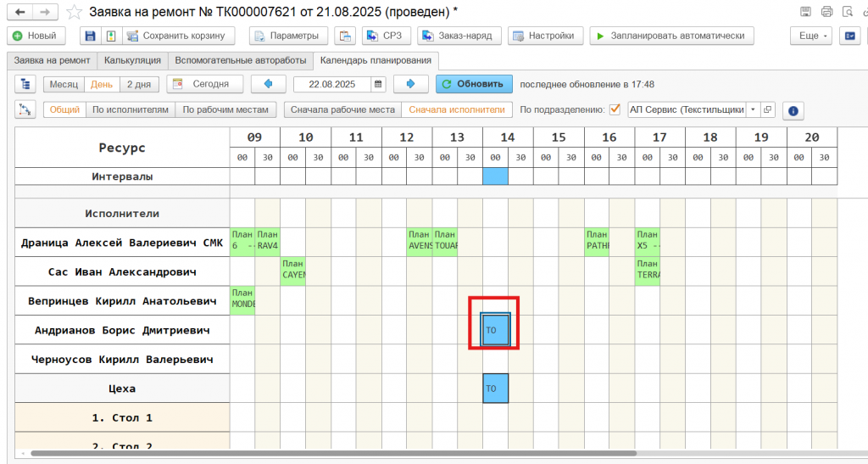Select the 'По исполнителям' view mode
The width and height of the screenshot is (868, 464).
131,109
